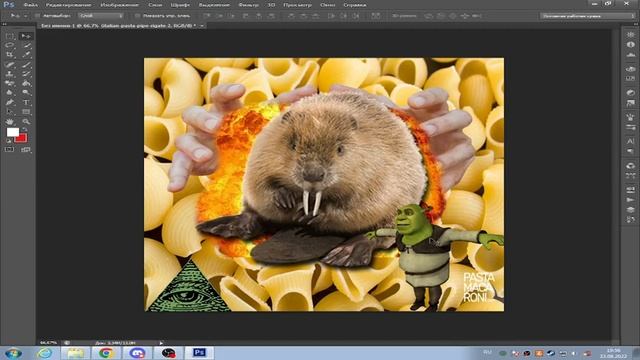Image resolution: width=640 pixels, height=360 pixels.
Task: Select the History Brush tool
Action: [x=27, y=74]
